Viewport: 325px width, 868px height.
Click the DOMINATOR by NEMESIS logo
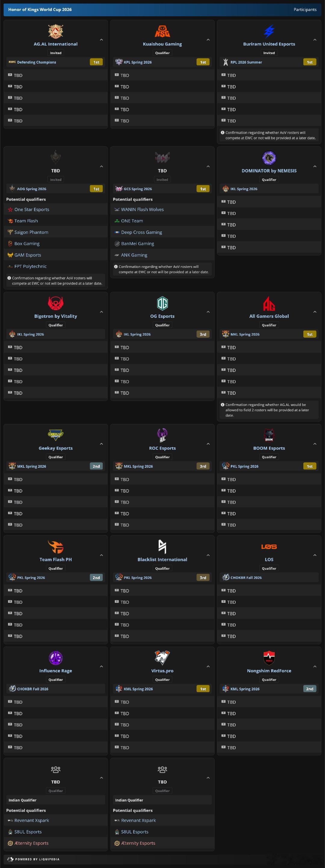pos(269,158)
